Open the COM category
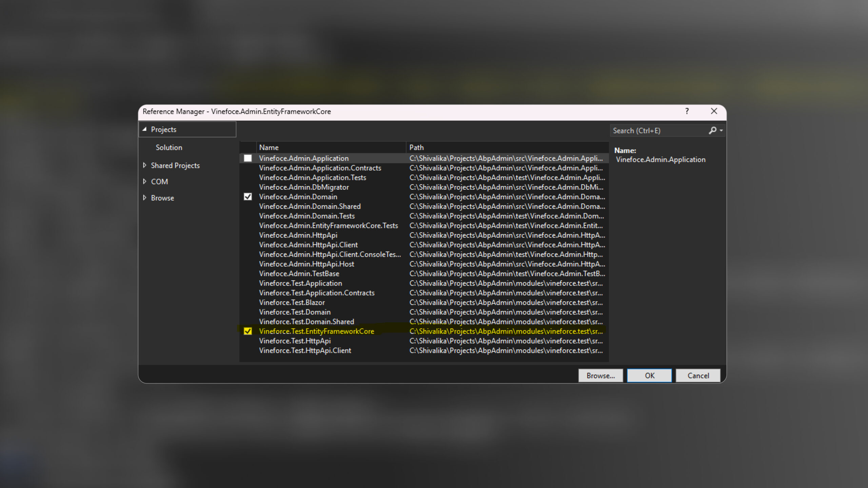Screen dimensions: 868x488 [159, 182]
